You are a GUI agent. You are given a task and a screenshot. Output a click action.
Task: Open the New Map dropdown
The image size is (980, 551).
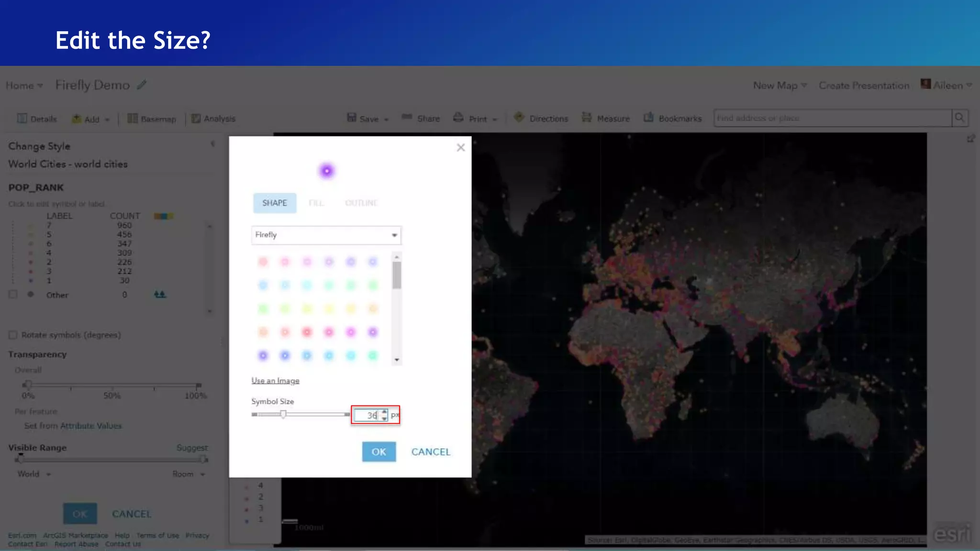coord(780,85)
